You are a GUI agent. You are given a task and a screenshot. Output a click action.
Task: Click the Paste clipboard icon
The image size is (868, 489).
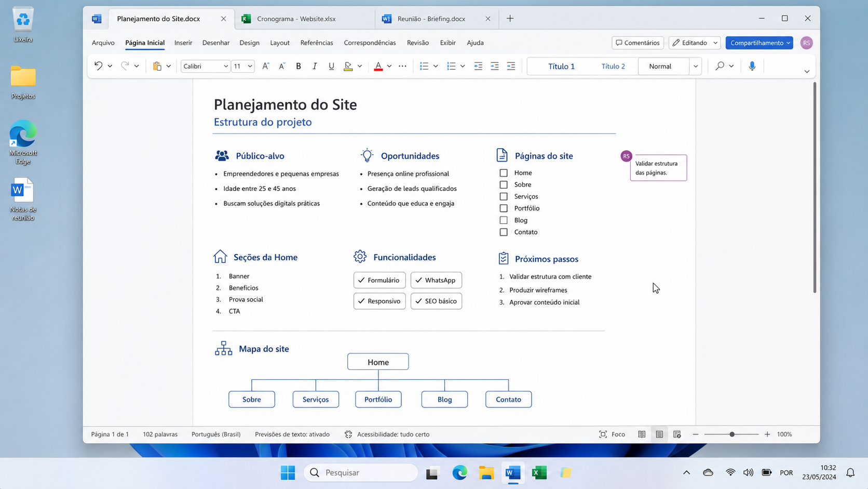tap(157, 66)
